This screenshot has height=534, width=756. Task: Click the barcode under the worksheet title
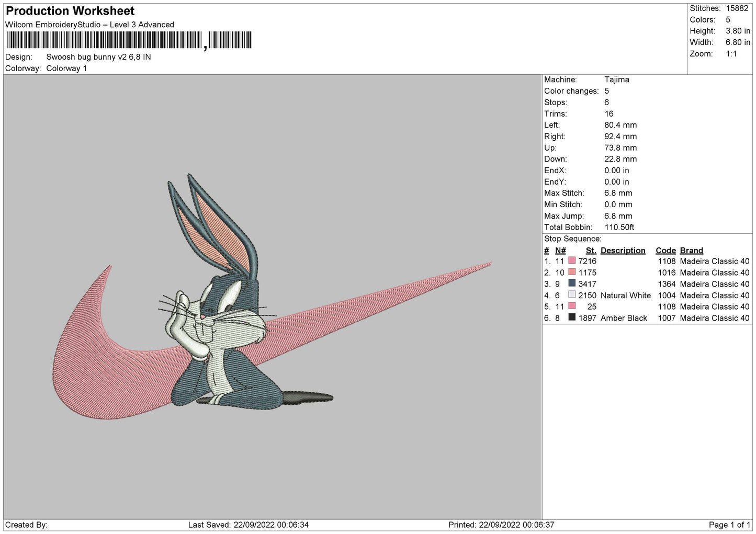point(129,40)
